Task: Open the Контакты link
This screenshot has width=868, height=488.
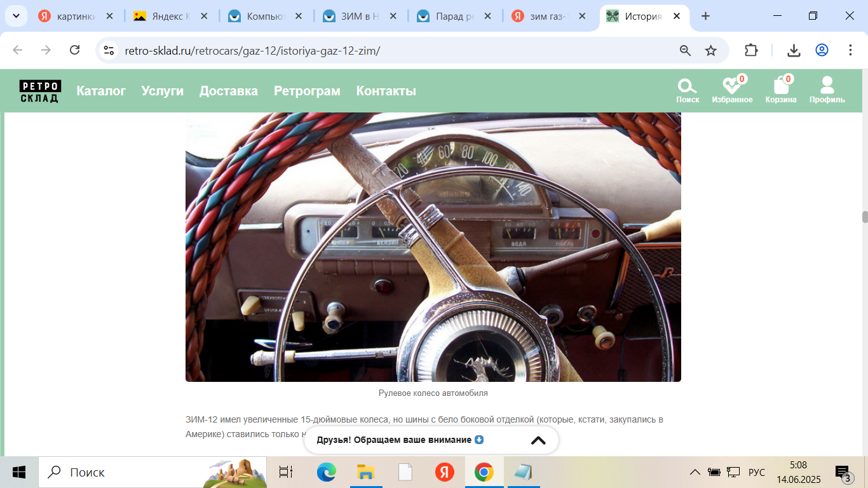Action: point(386,91)
